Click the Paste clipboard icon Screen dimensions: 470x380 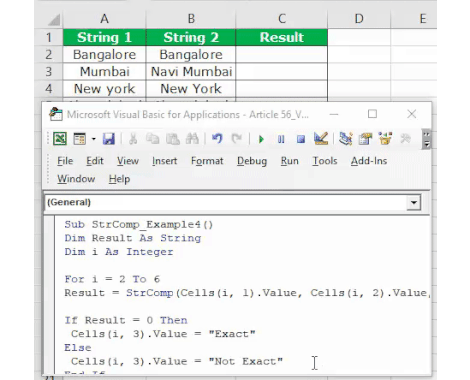(x=173, y=139)
